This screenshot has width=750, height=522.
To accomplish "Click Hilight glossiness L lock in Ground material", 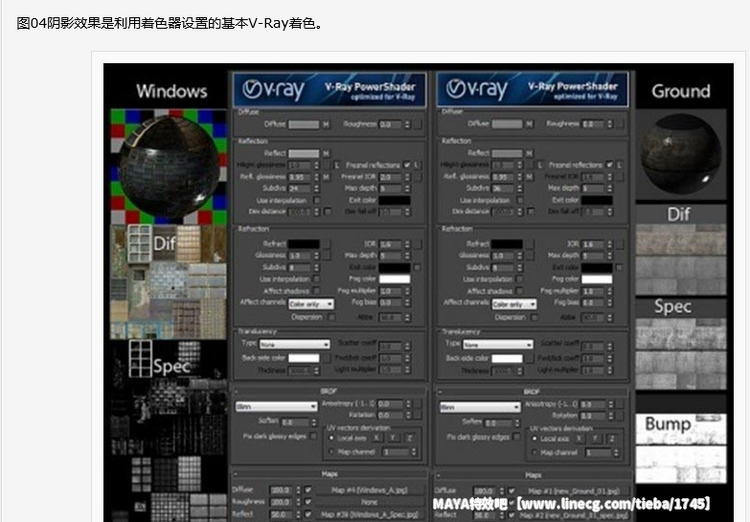I will point(540,165).
